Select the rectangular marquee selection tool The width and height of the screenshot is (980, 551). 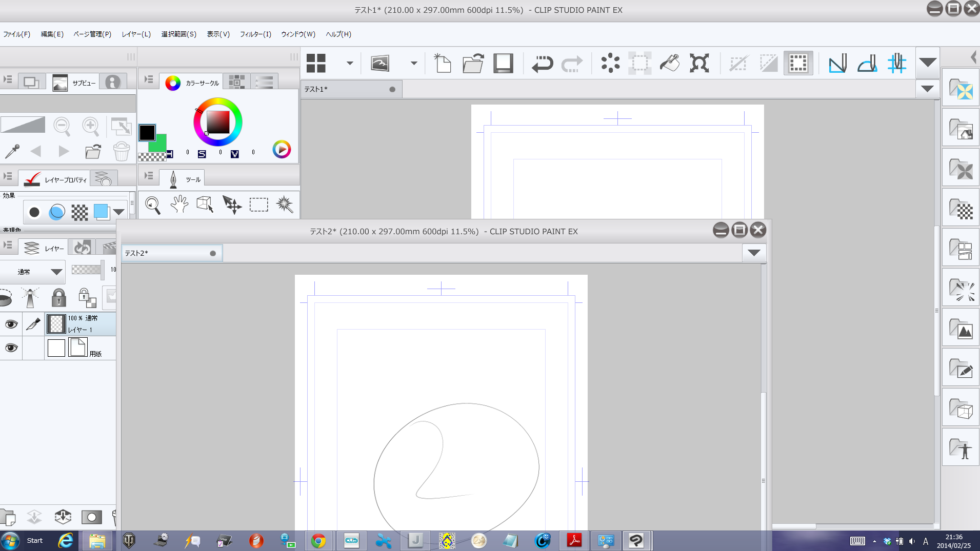click(258, 205)
